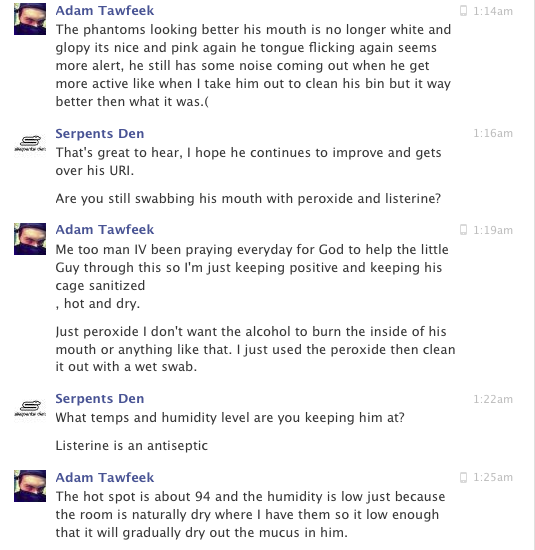This screenshot has width=535, height=550.
Task: Click the 1:16am timestamp
Action: [x=493, y=133]
